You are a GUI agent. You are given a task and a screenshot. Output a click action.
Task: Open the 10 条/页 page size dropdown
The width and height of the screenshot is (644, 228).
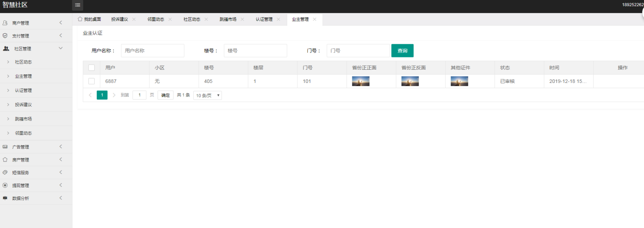[x=207, y=96]
